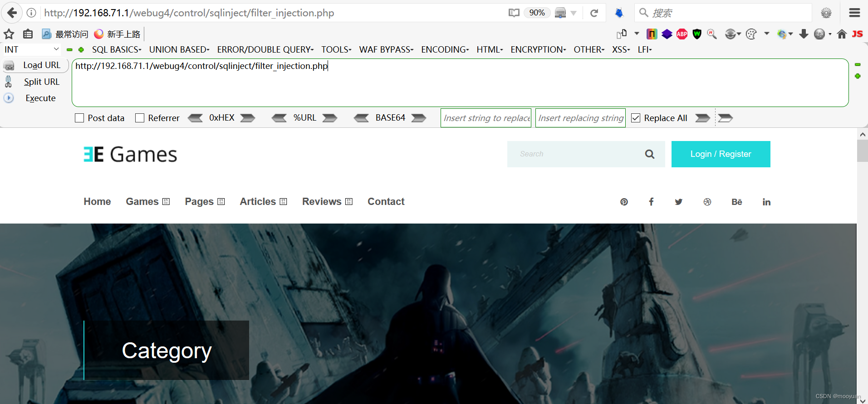The image size is (868, 404).
Task: Decode with left arrow before BASE64
Action: (x=362, y=118)
